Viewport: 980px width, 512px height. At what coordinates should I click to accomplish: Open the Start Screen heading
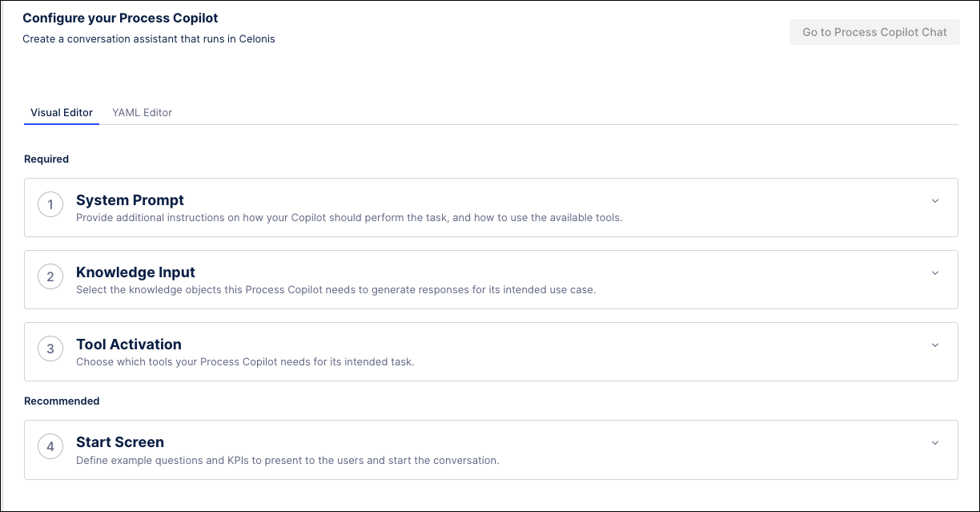[120, 442]
